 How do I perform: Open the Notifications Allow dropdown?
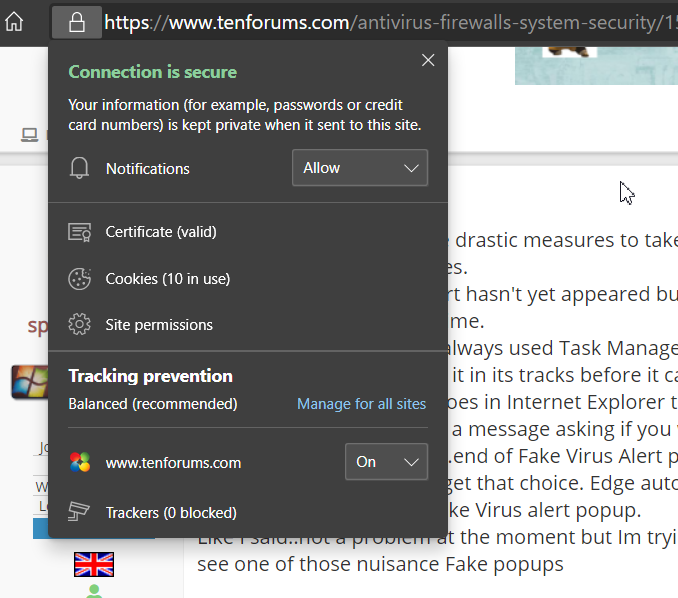(x=360, y=168)
